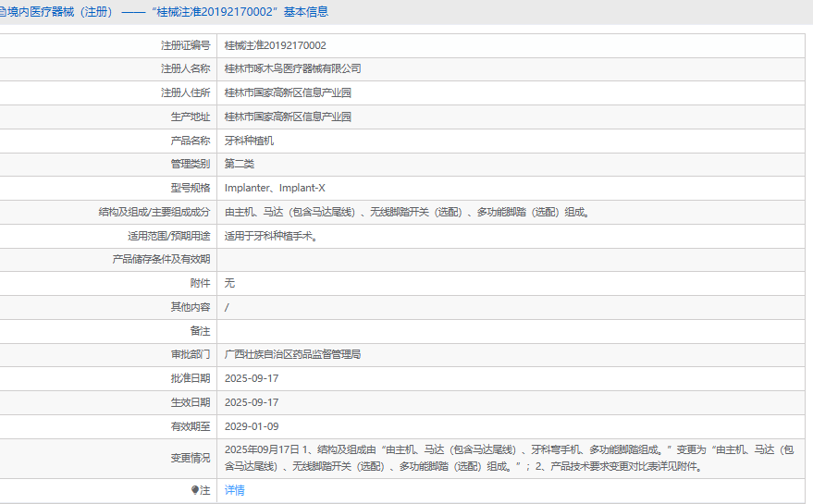Click the 生产地址 address value
Screen dimensions: 813x504
(x=288, y=117)
